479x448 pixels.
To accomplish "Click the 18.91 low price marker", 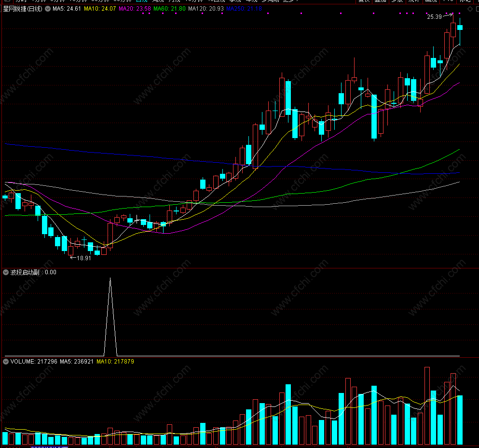I will (x=84, y=258).
